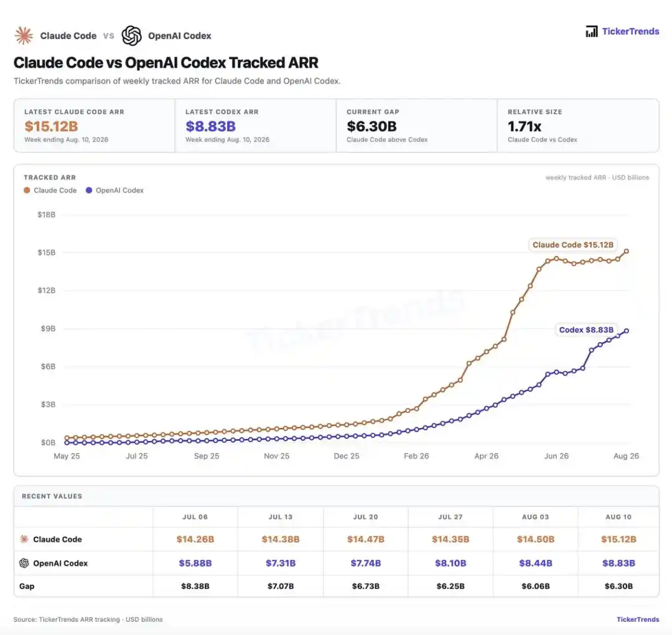Click the Codex '$7.31B' cell
The image size is (672, 635).
click(280, 563)
